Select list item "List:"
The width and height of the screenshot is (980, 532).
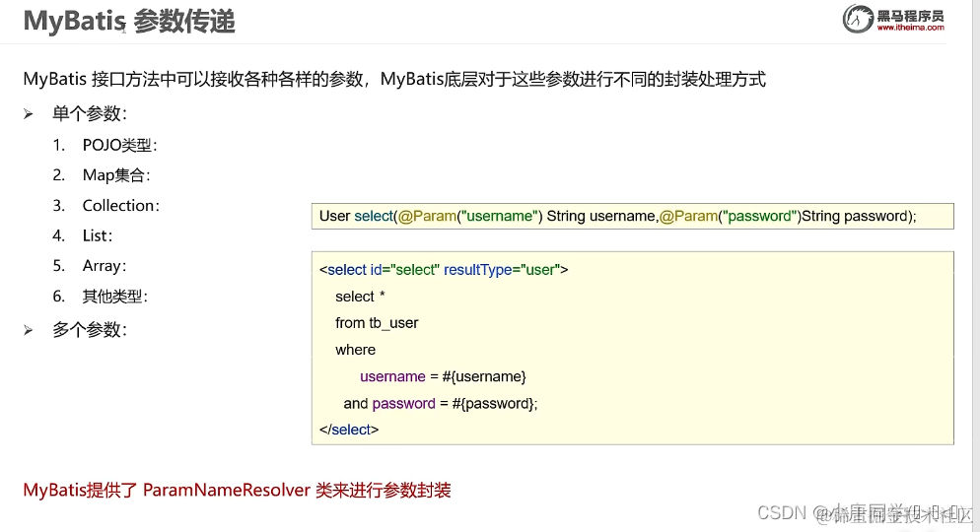click(97, 235)
